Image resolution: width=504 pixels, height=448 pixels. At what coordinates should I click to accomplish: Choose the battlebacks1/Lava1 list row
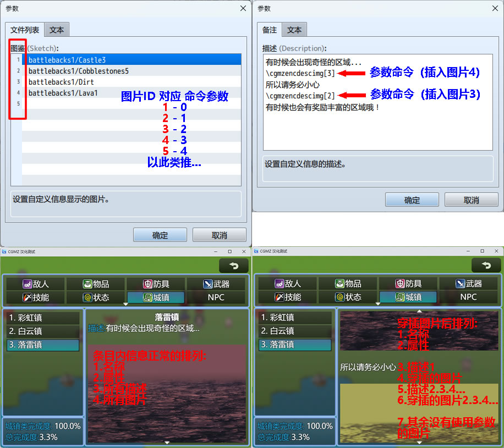132,93
